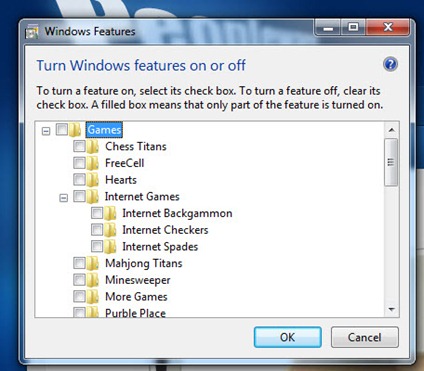Enable the Mahjong Titans checkbox
This screenshot has width=424, height=371.
(79, 263)
